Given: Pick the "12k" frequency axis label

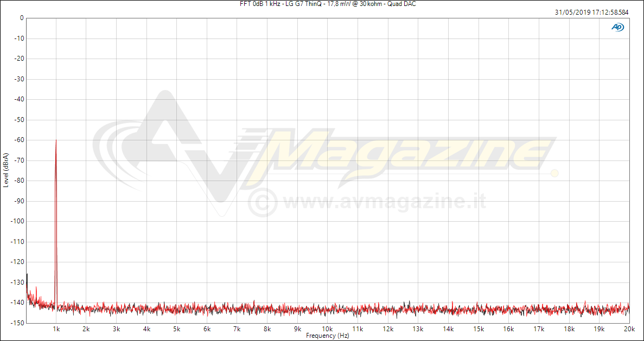Looking at the screenshot, I should 388,329.
